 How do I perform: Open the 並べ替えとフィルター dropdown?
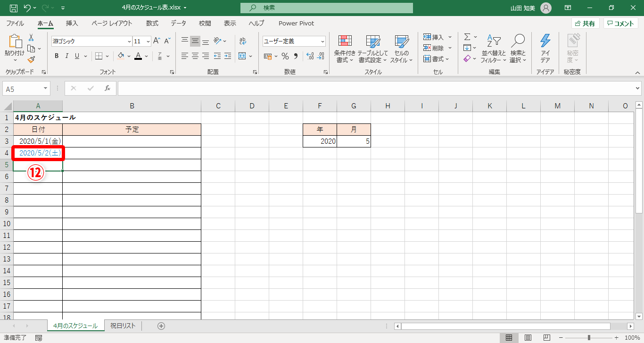(494, 49)
